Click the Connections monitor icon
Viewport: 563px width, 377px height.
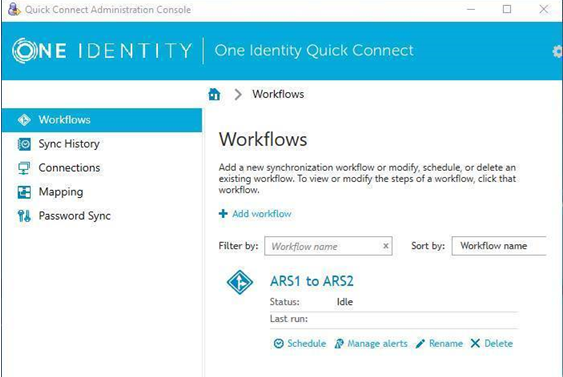[x=24, y=168]
